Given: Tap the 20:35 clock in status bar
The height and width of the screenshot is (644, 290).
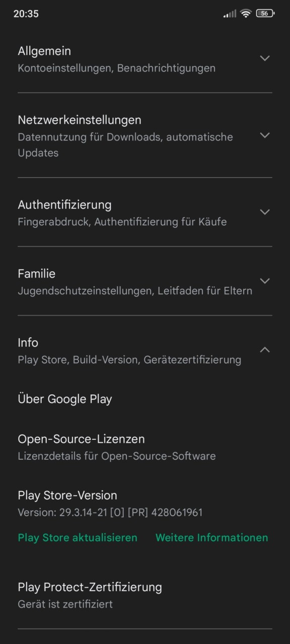Looking at the screenshot, I should click(26, 14).
